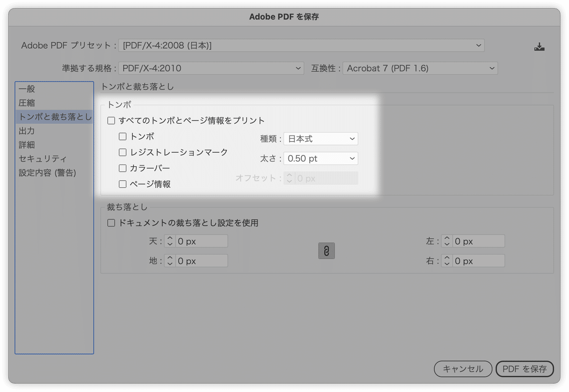Check the ページ情報 checkbox
The image size is (569, 392).
[x=123, y=184]
